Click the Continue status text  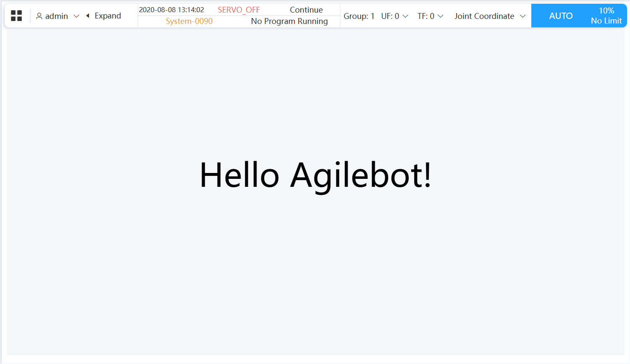tap(306, 10)
